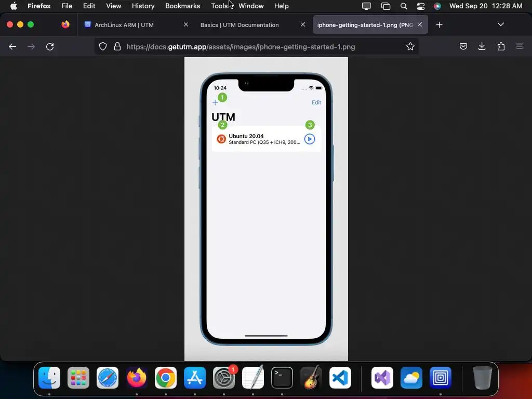The height and width of the screenshot is (399, 532).
Task: Open Launchpad from the dock
Action: coord(78,378)
